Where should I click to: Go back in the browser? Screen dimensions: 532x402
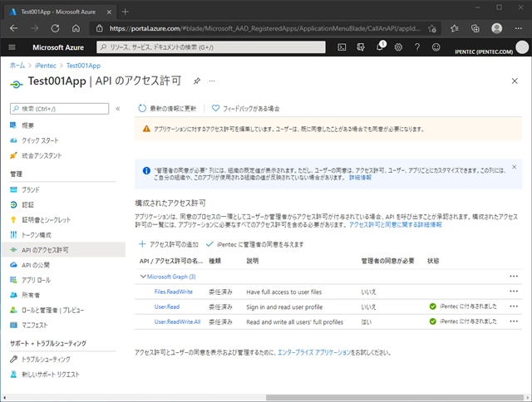coord(13,28)
